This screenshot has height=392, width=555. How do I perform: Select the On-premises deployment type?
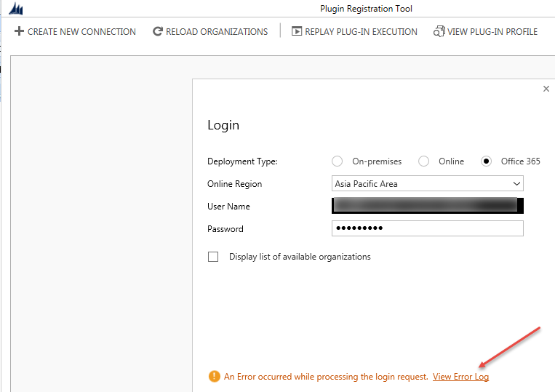coord(337,161)
